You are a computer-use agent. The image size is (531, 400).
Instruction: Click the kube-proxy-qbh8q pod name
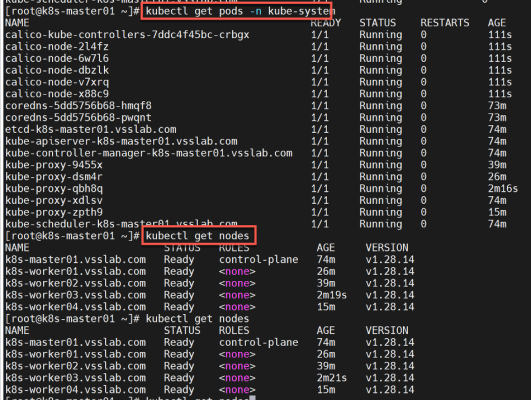pyautogui.click(x=54, y=189)
